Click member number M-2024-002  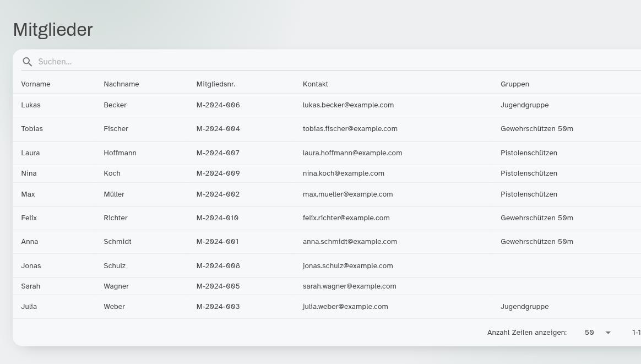point(218,194)
